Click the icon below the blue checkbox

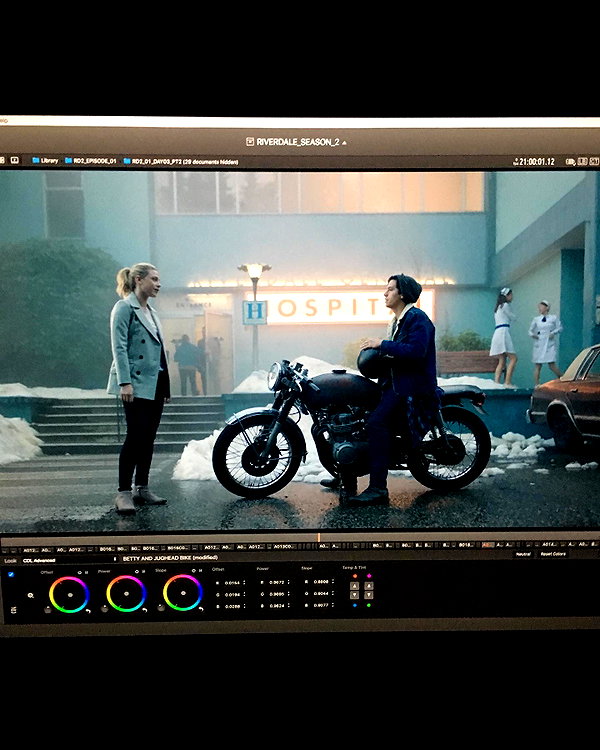point(13,610)
